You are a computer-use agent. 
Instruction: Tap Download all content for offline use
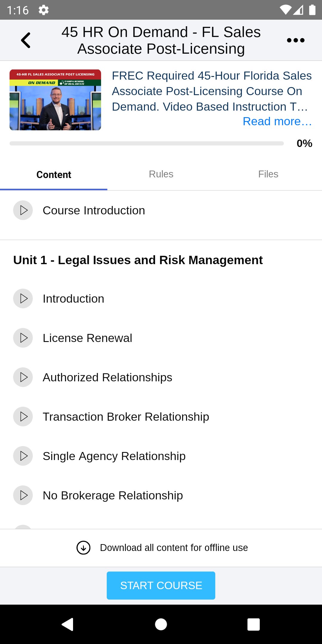point(174,548)
